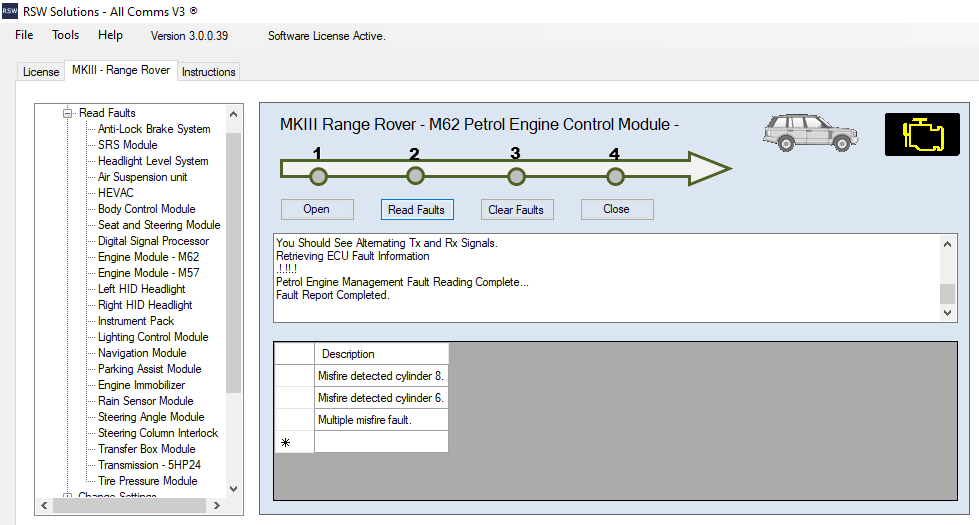Click 'Retrieving ECU Fault Information' log line
This screenshot has height=525, width=979.
[x=353, y=256]
